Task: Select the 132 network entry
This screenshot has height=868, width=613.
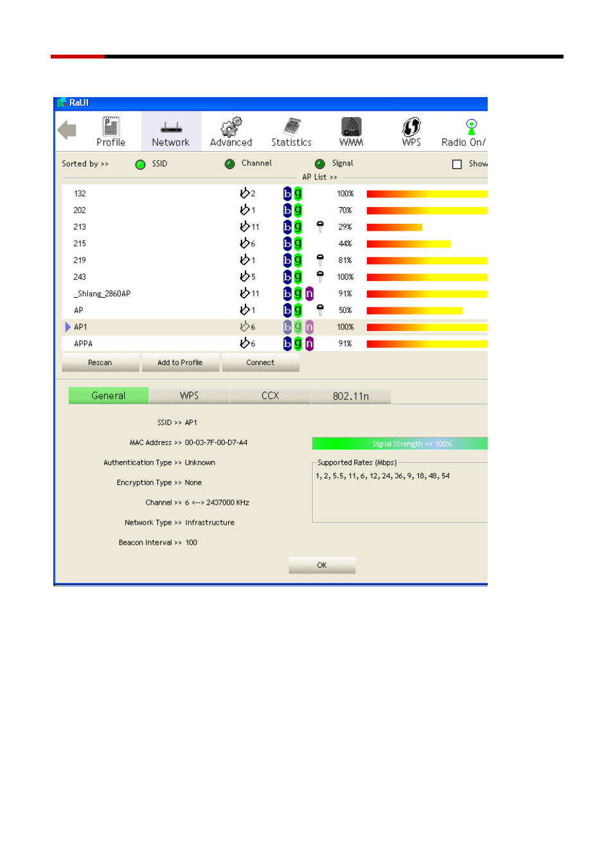Action: (80, 194)
